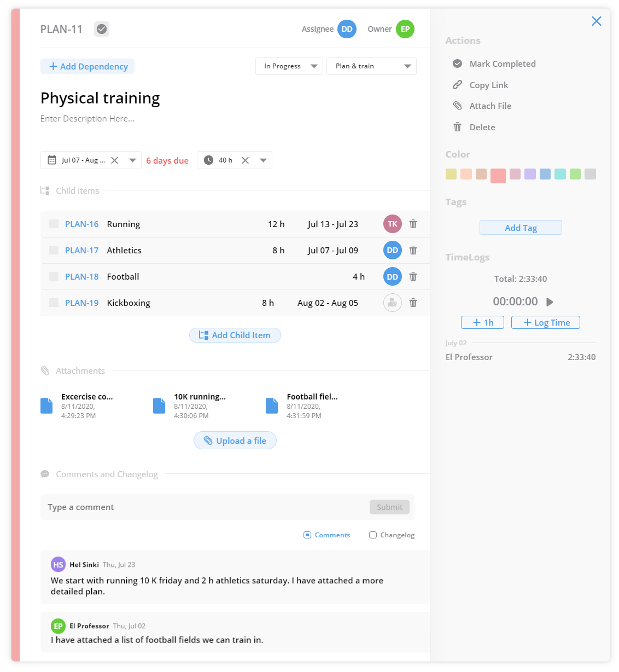Clear the 40 h estimate value

coord(245,160)
